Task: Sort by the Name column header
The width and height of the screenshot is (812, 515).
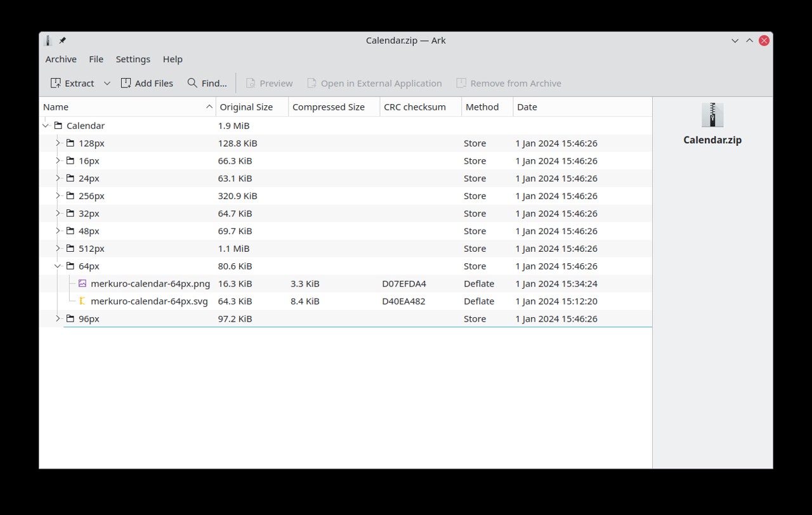Action: click(128, 107)
